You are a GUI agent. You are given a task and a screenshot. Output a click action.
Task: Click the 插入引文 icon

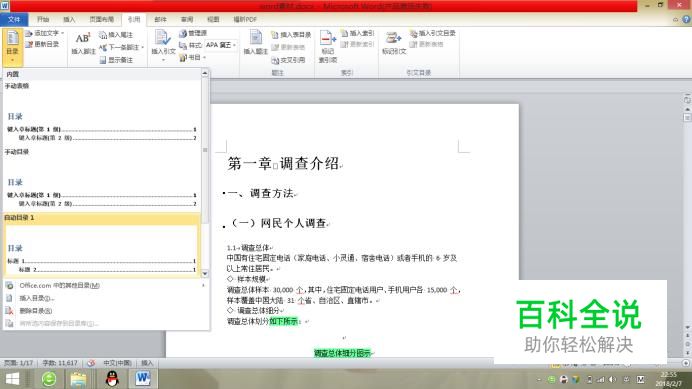coord(162,38)
